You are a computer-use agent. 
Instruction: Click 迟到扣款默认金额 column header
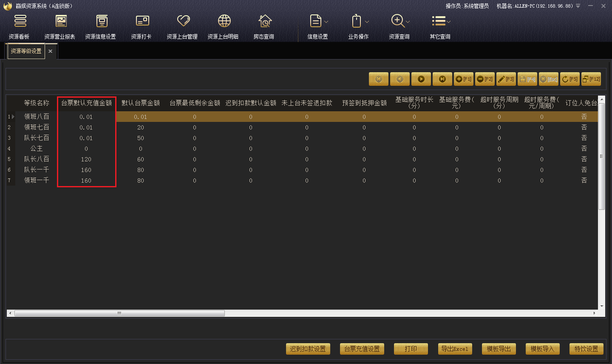tap(251, 103)
